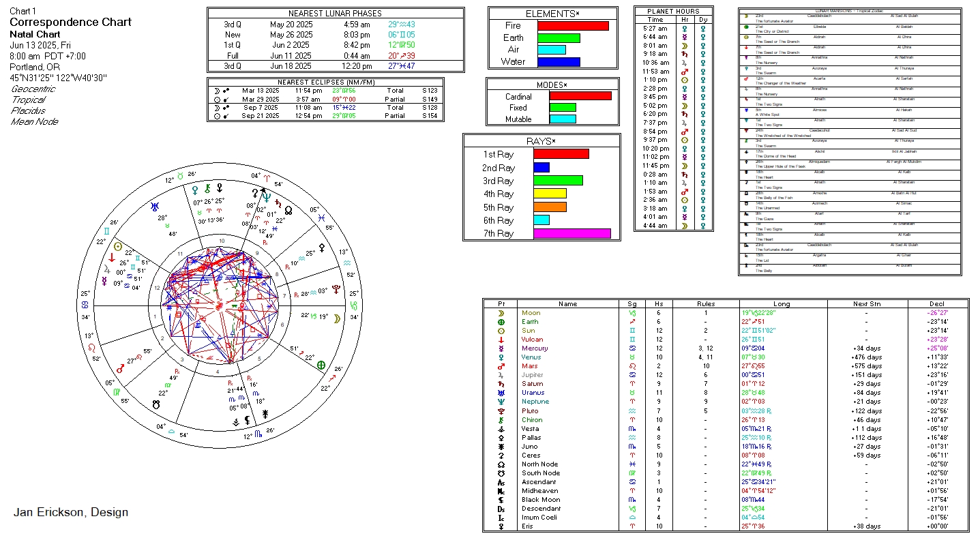Screen dimensions: 980x538
Task: Click the Decl column header in the table
Action: point(937,304)
